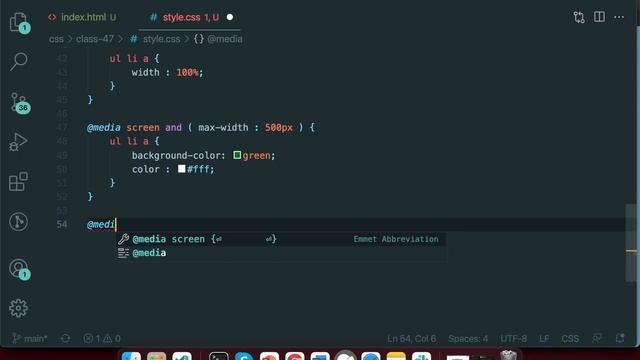Split the editor to the right
This screenshot has width=640, height=360.
click(x=599, y=17)
